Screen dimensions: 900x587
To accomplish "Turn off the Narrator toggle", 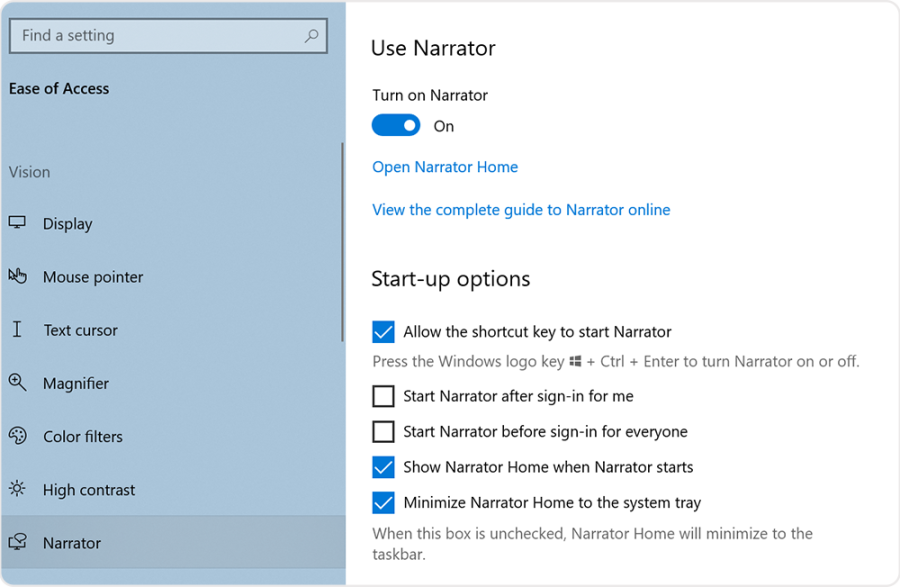I will 396,125.
